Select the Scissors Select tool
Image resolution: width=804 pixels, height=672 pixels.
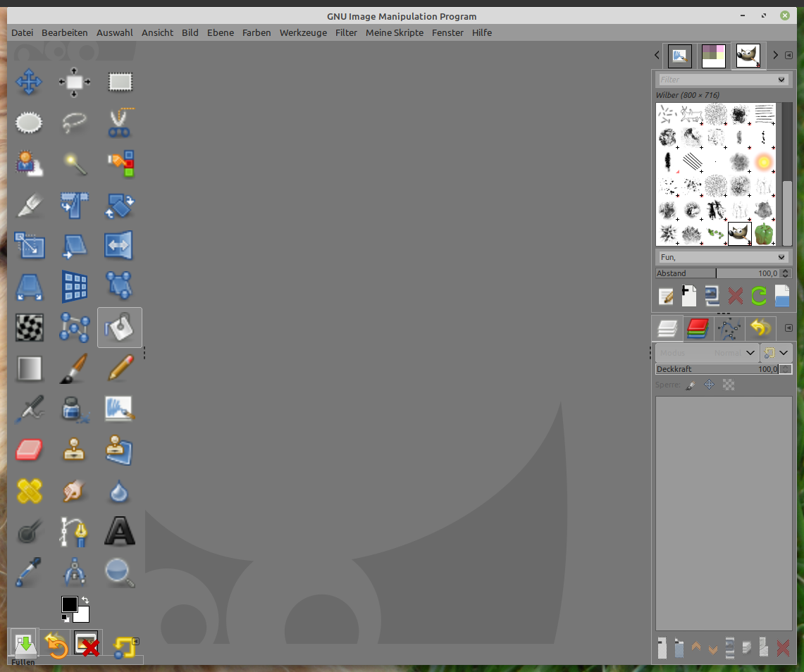pyautogui.click(x=120, y=123)
